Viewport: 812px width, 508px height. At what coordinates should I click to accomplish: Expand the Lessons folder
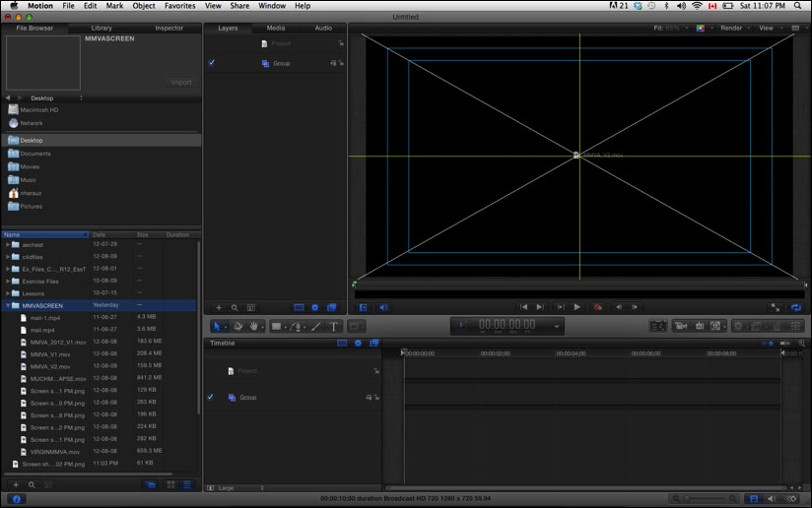(x=8, y=293)
